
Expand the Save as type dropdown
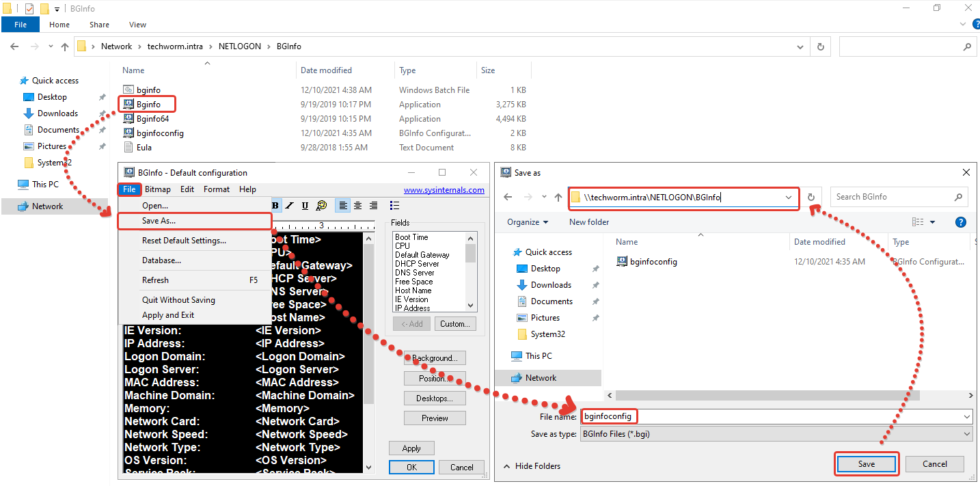[x=966, y=434]
